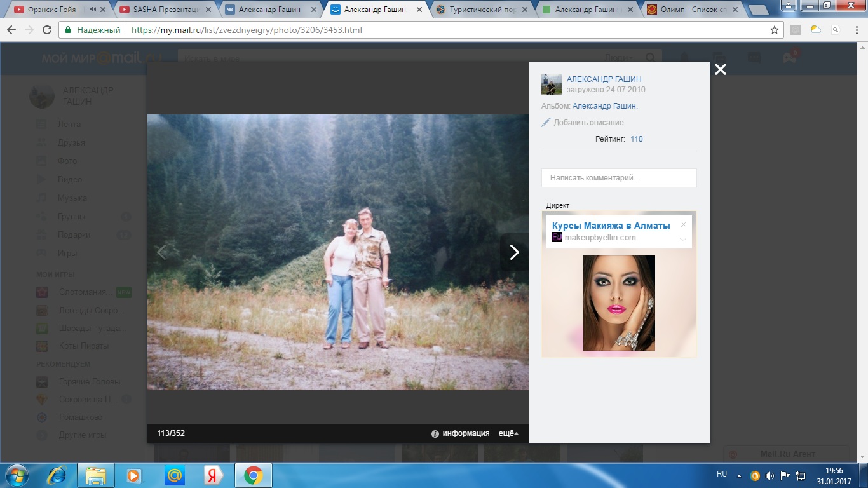Click the Chrome user profile button
Screen dimensions: 868x488
pyautogui.click(x=787, y=5)
